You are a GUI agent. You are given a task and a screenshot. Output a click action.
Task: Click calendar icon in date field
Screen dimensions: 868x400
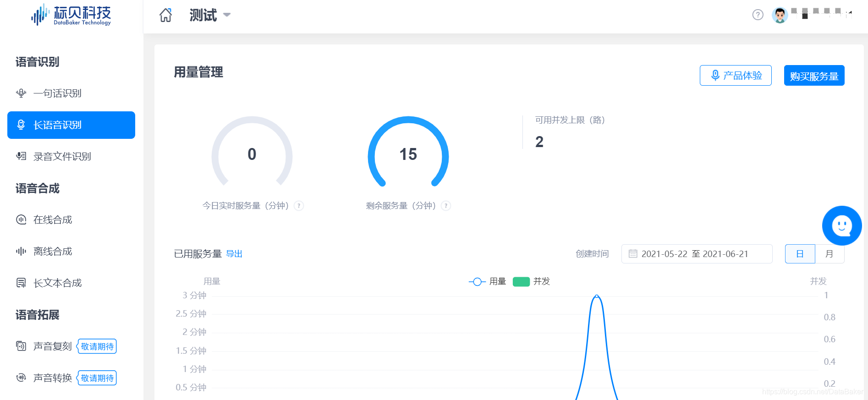point(633,254)
